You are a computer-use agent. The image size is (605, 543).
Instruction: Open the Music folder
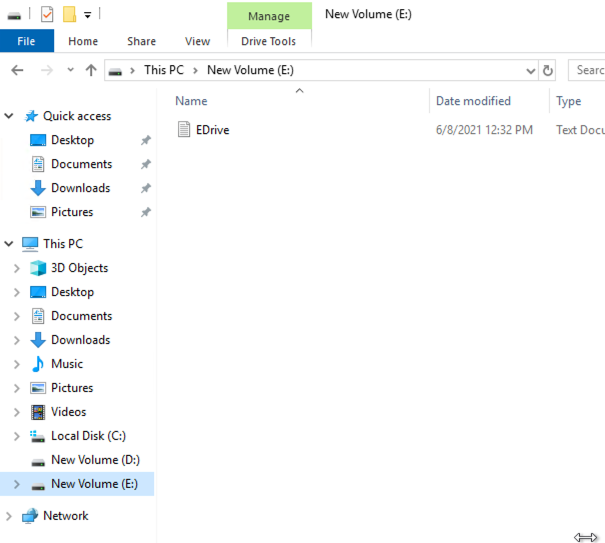tap(67, 364)
